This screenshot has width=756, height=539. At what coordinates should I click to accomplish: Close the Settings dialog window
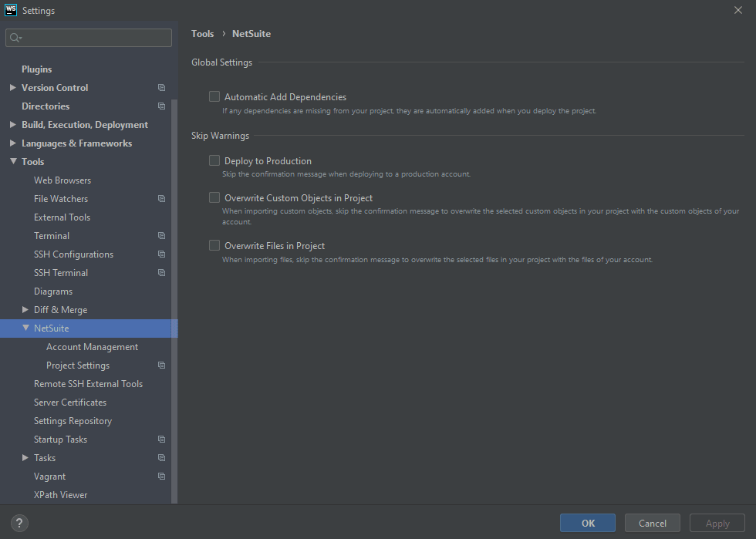click(x=737, y=10)
